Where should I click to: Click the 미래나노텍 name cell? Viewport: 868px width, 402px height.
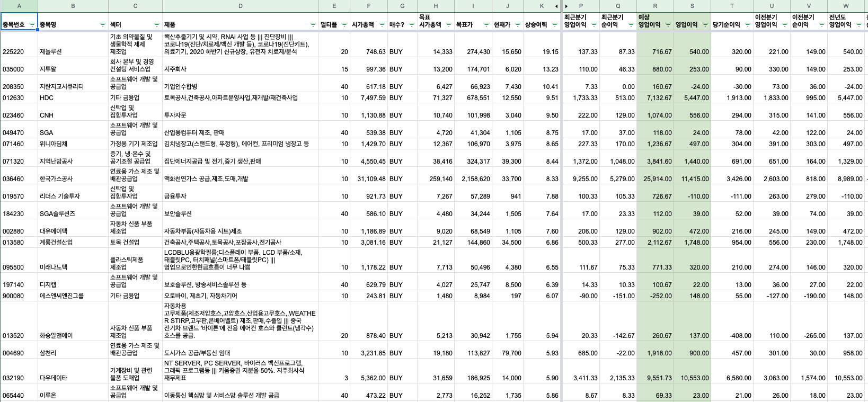pyautogui.click(x=73, y=260)
